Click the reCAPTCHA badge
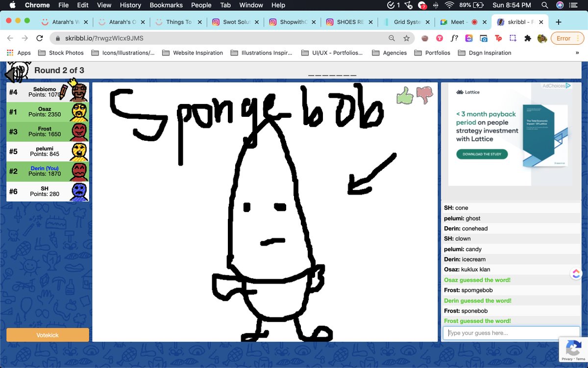This screenshot has width=588, height=368. pyautogui.click(x=573, y=349)
